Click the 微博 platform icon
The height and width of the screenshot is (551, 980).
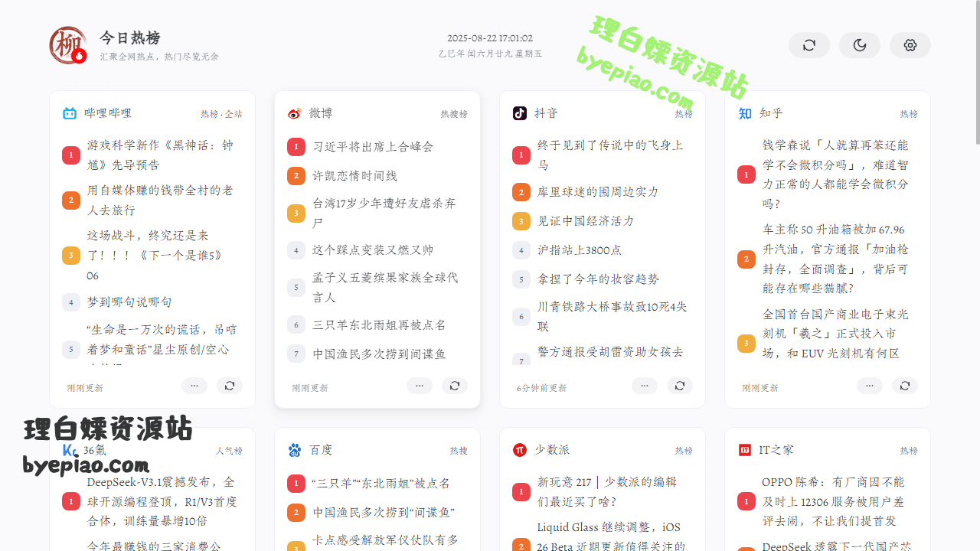(x=295, y=113)
